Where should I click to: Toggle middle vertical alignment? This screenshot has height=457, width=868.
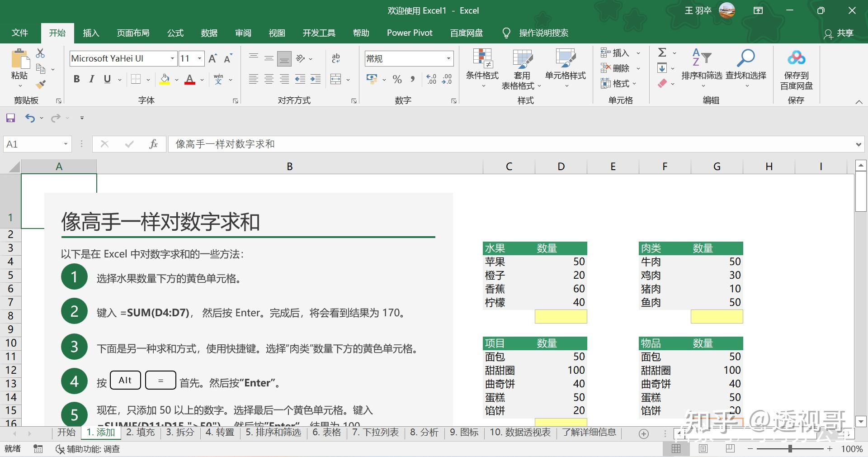(269, 58)
